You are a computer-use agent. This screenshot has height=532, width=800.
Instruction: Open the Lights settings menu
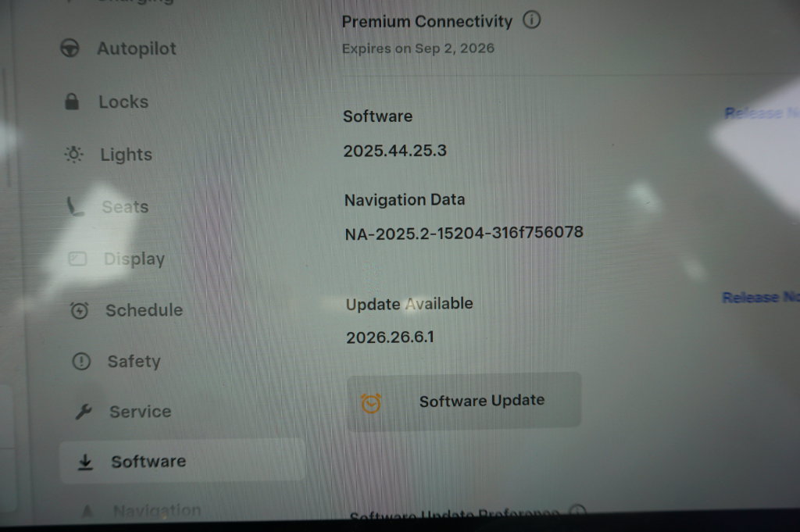[x=126, y=155]
